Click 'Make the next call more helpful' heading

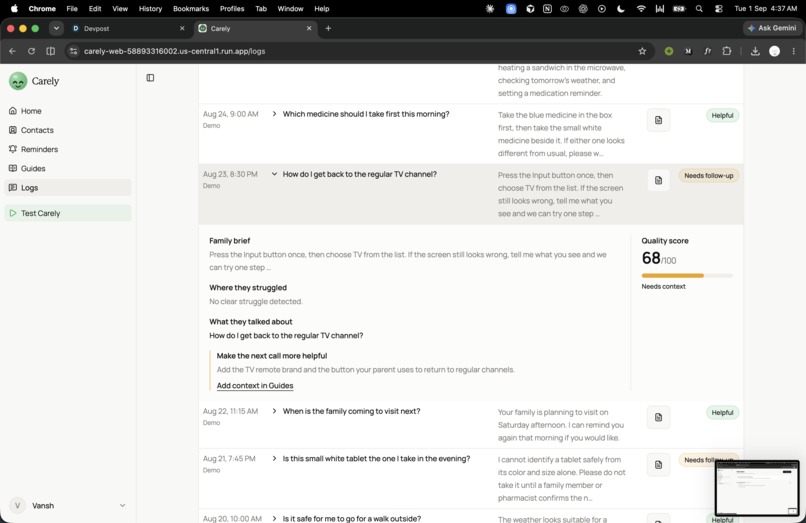tap(271, 356)
